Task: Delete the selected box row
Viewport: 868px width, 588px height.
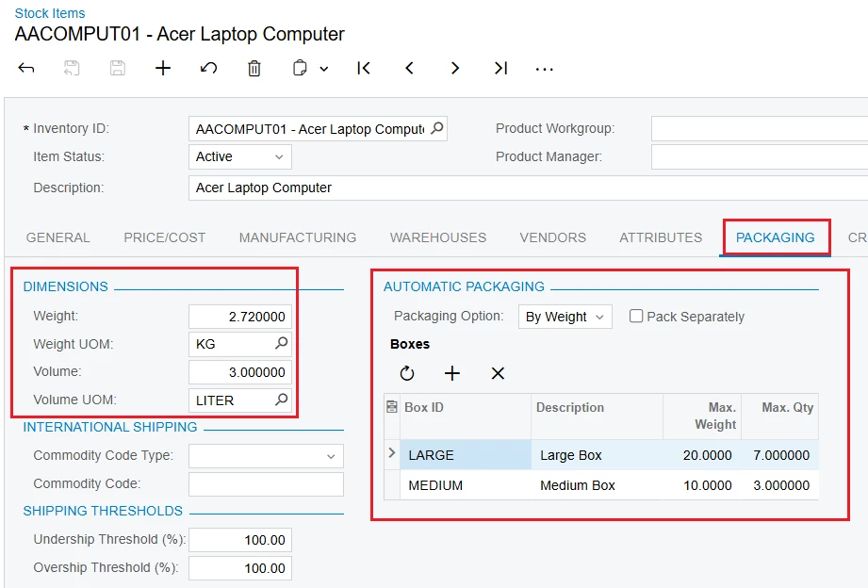Action: tap(498, 373)
